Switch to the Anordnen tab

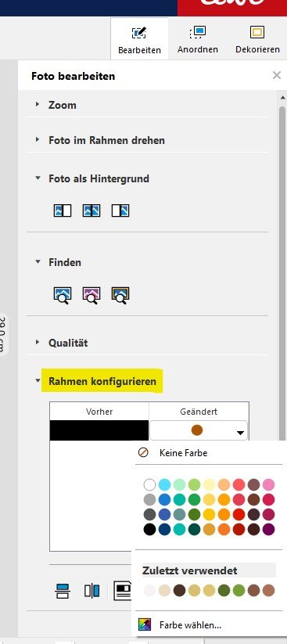tap(198, 40)
